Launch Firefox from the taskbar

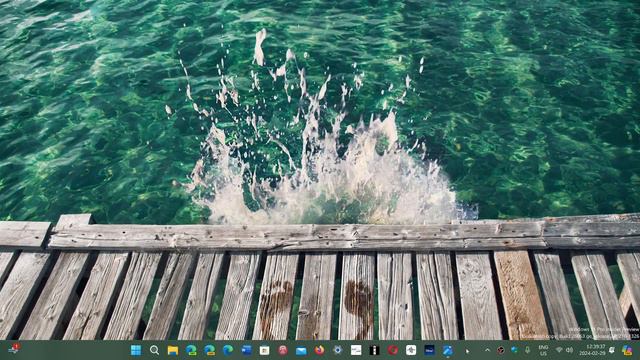(320, 350)
